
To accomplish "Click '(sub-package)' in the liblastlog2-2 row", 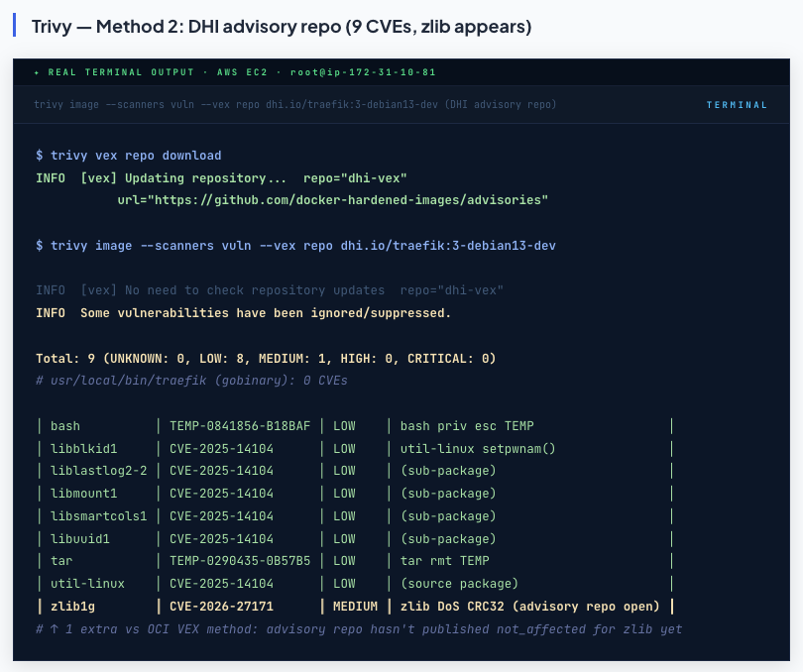I will pos(448,471).
